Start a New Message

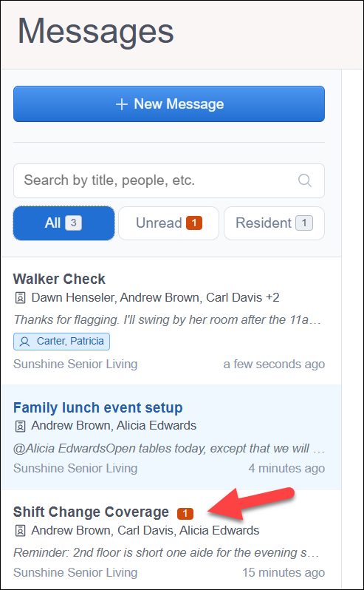(x=169, y=104)
